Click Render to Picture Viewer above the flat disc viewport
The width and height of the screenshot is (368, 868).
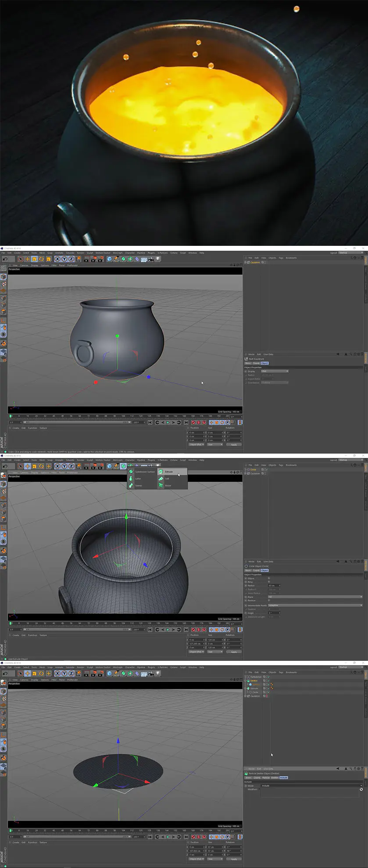(x=93, y=674)
